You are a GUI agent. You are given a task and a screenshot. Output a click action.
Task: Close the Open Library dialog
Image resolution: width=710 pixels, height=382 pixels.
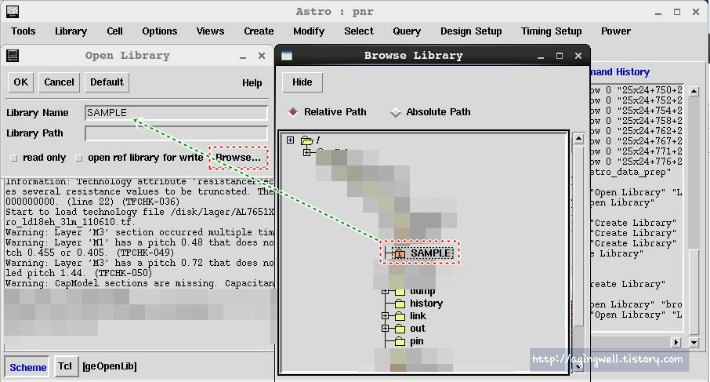[262, 56]
